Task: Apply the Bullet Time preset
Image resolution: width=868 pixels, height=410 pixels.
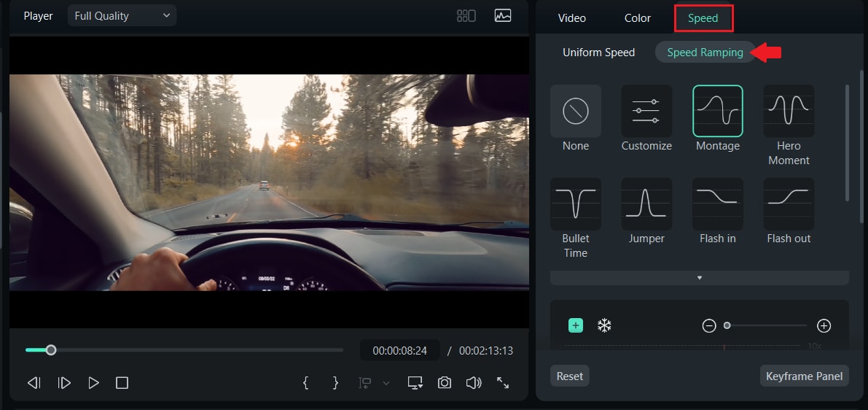Action: coord(576,204)
